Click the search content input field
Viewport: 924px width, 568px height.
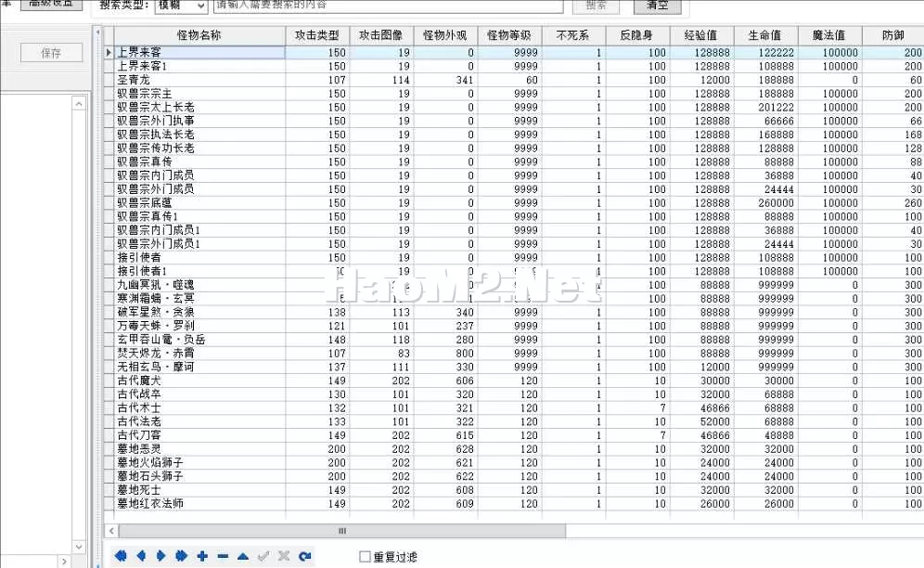(x=389, y=6)
